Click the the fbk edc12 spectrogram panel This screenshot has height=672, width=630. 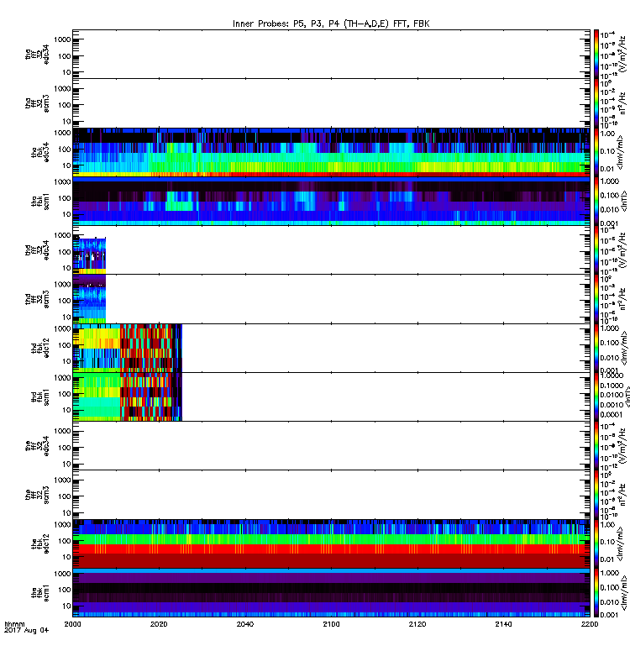click(331, 543)
